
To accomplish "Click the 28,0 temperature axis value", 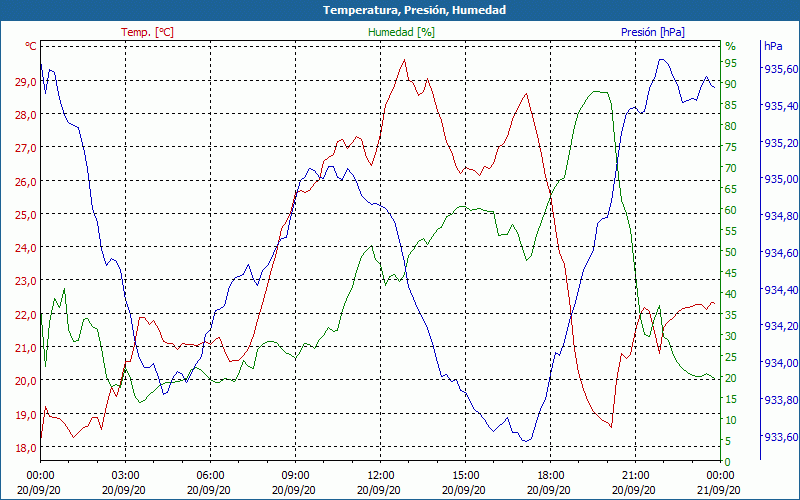I will click(26, 115).
